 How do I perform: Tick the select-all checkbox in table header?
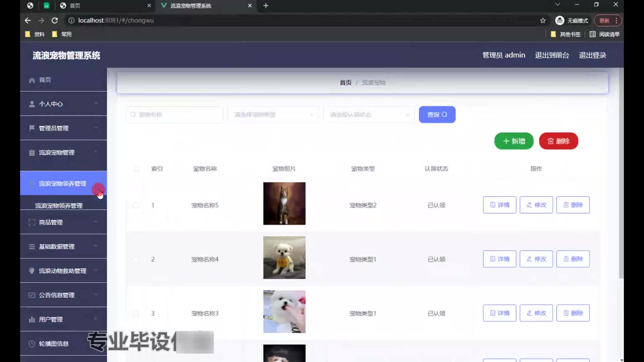click(x=136, y=169)
